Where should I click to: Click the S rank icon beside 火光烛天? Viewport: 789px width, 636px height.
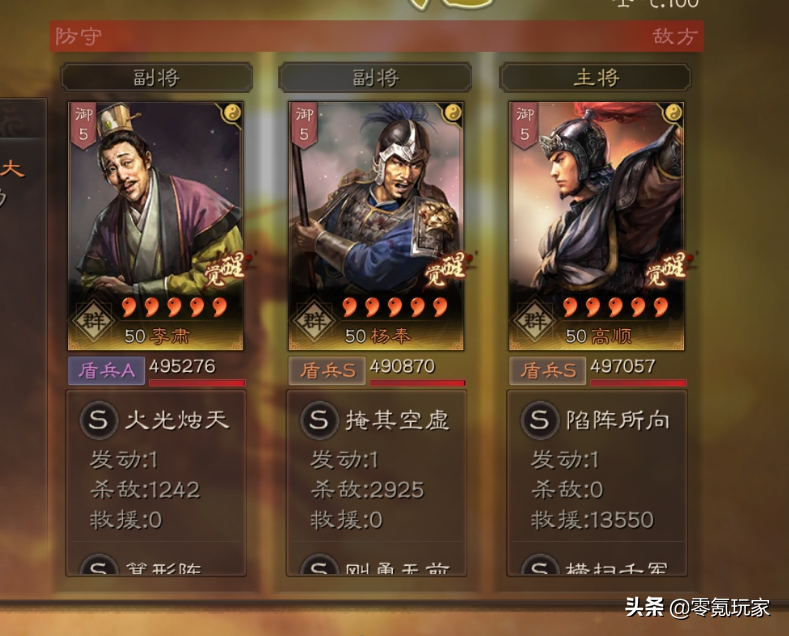[99, 420]
